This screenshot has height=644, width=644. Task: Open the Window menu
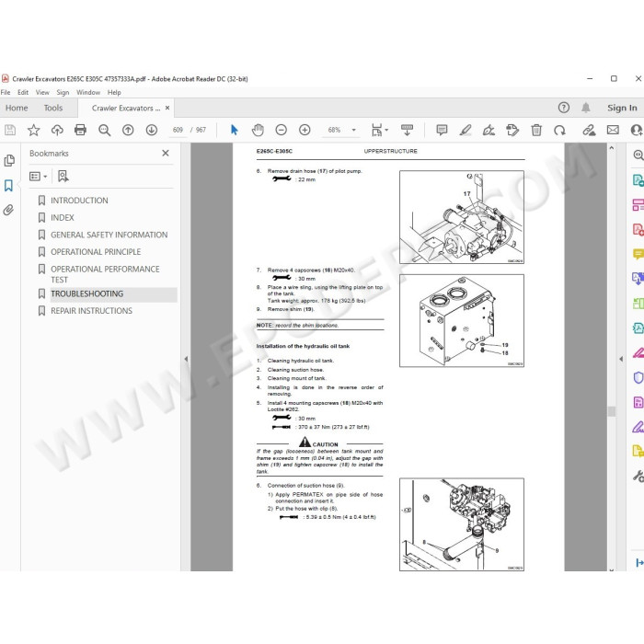click(88, 92)
